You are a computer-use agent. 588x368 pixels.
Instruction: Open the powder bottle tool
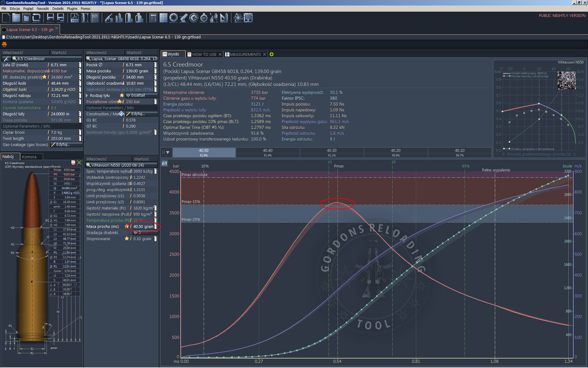click(x=140, y=17)
